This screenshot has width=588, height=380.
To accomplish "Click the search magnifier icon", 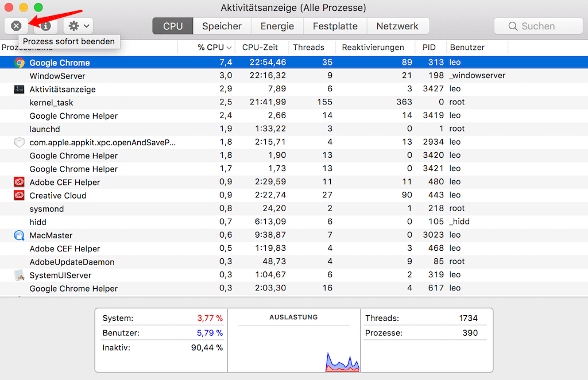I will click(513, 26).
